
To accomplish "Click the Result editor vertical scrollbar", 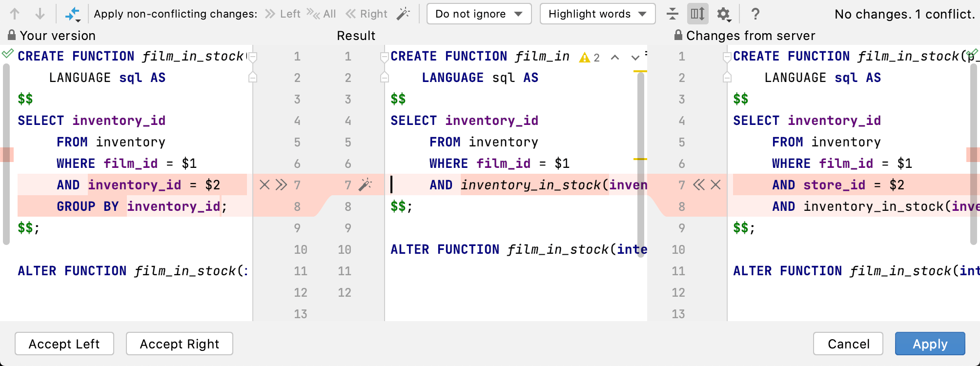I will click(641, 166).
